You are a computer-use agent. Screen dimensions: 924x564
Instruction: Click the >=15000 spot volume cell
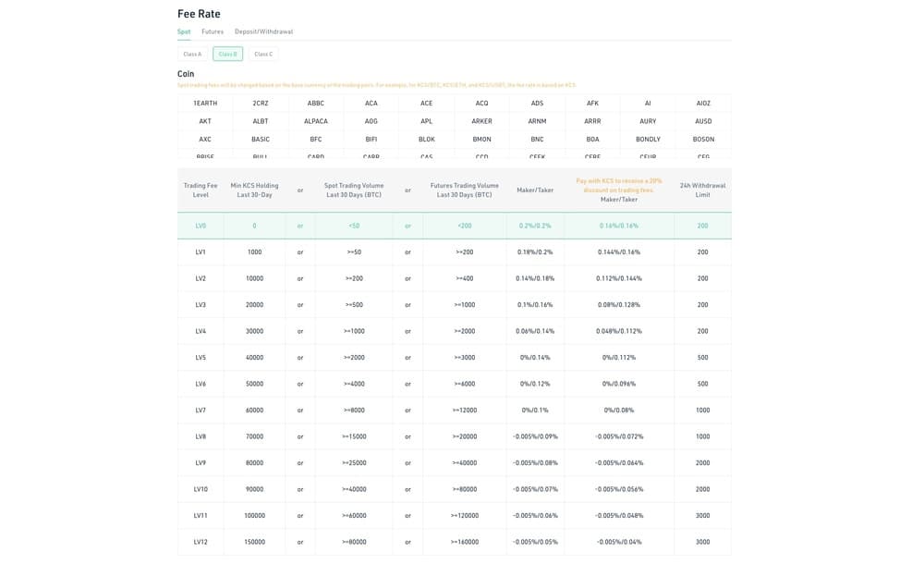point(354,436)
